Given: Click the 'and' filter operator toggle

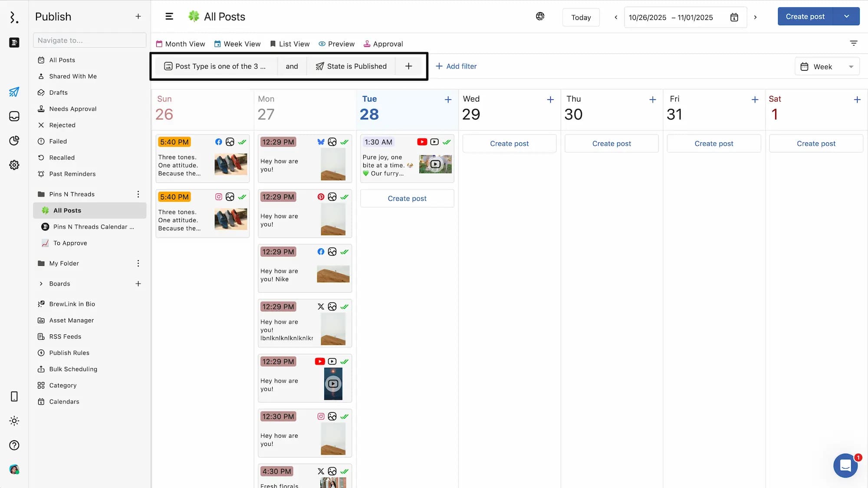Looking at the screenshot, I should pos(292,66).
